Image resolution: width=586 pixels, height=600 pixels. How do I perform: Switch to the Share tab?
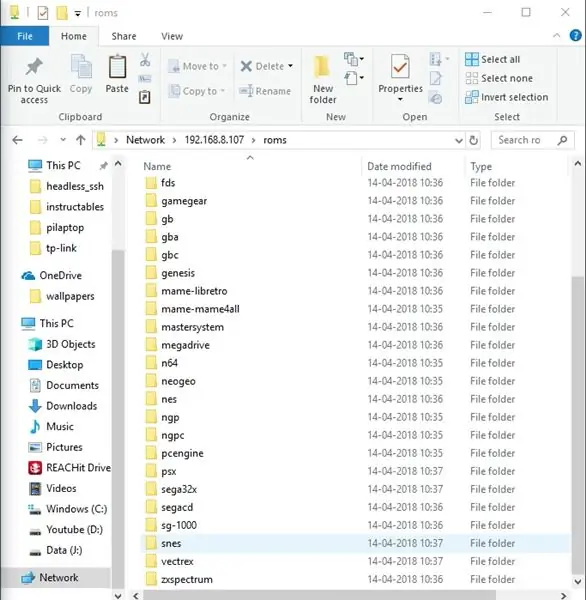(x=124, y=36)
